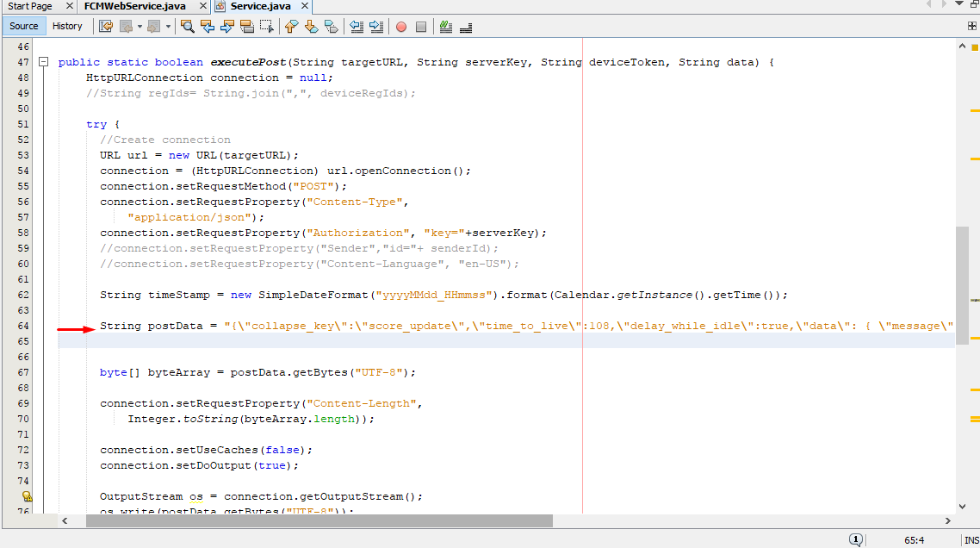The width and height of the screenshot is (980, 548).
Task: Maximize the editor window group
Action: tap(974, 3)
